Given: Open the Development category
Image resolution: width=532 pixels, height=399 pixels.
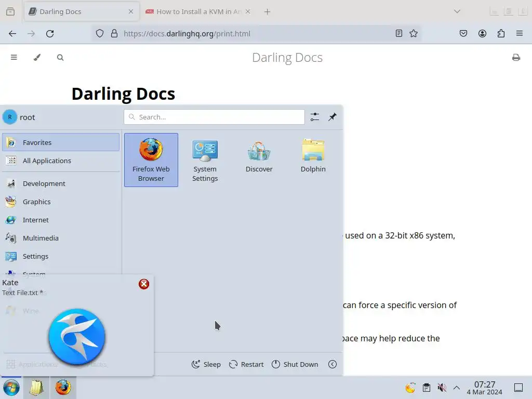Looking at the screenshot, I should click(x=61, y=183).
